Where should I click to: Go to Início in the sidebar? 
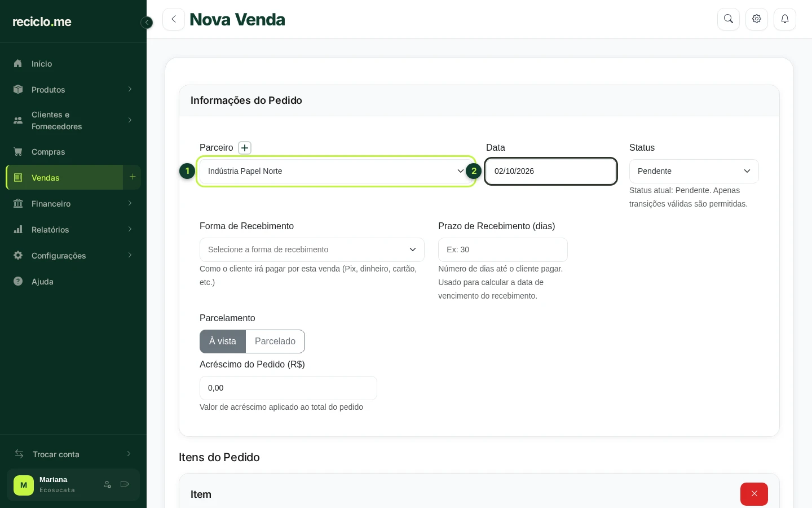pos(73,64)
